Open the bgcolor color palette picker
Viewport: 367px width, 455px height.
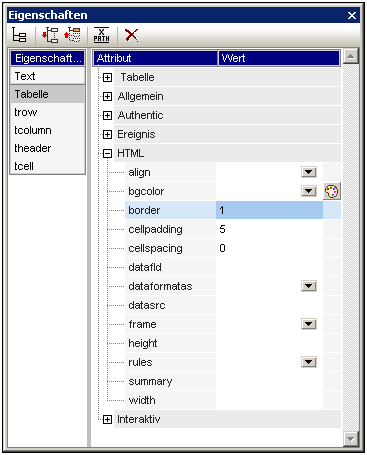tap(332, 191)
